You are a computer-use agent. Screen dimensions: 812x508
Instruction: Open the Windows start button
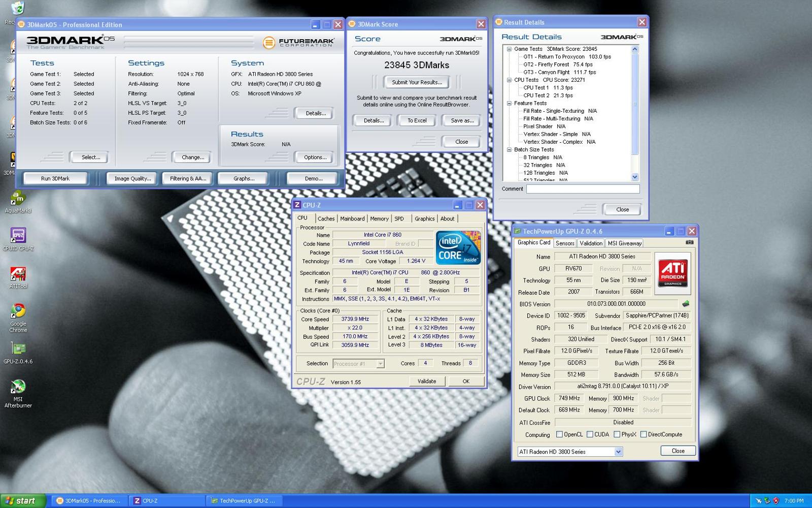[23, 501]
